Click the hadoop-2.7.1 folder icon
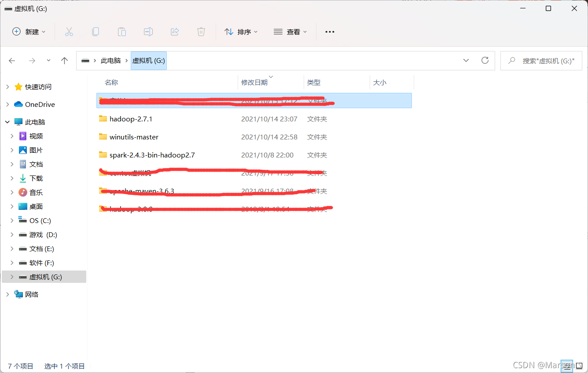The height and width of the screenshot is (373, 588). [x=103, y=119]
